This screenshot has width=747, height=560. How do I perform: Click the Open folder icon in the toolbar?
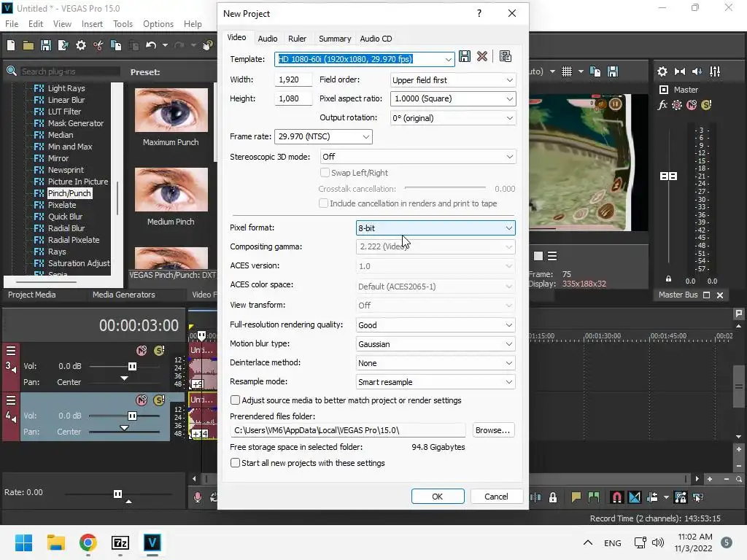click(28, 45)
